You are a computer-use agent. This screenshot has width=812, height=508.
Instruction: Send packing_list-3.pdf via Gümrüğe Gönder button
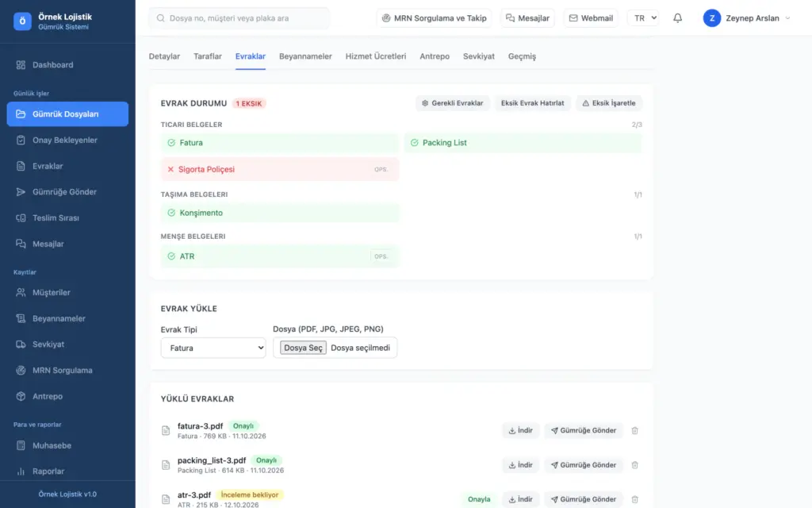pyautogui.click(x=584, y=465)
